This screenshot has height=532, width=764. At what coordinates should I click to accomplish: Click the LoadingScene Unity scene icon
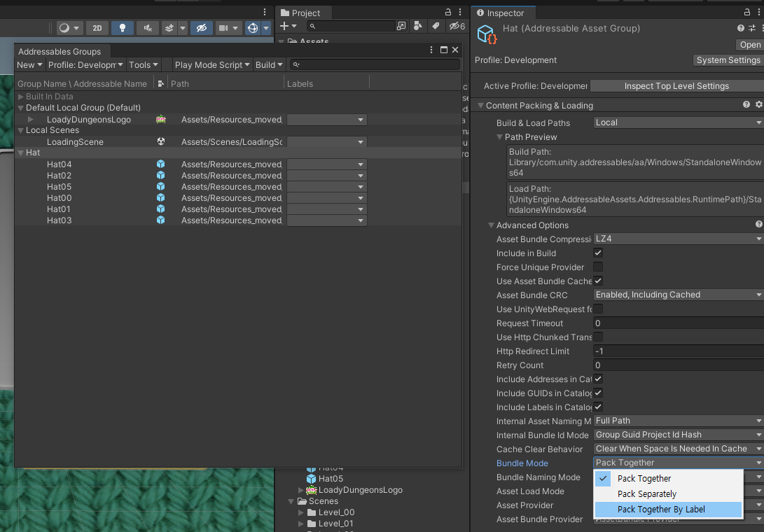[161, 142]
